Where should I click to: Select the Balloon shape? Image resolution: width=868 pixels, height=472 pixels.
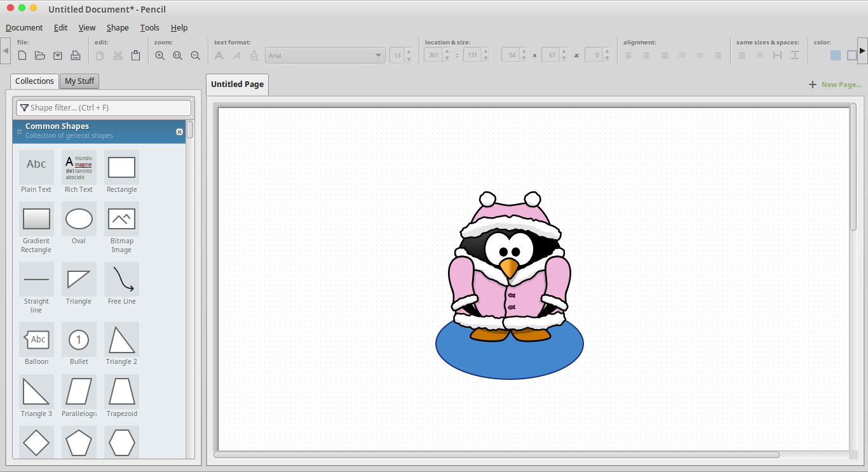(36, 344)
